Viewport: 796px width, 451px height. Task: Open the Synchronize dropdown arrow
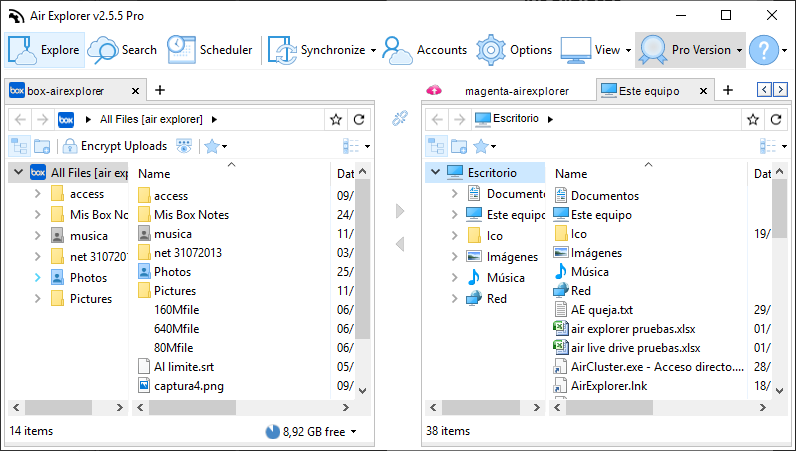point(374,50)
